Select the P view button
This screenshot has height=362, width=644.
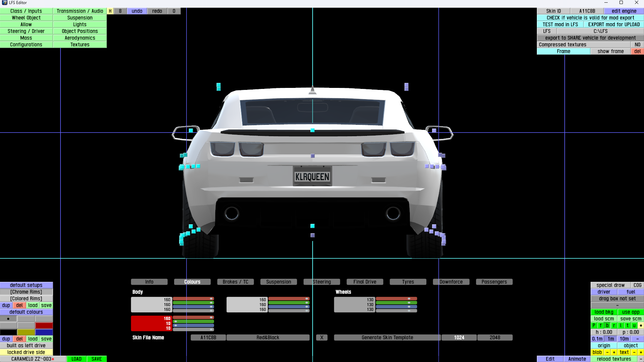click(x=594, y=325)
